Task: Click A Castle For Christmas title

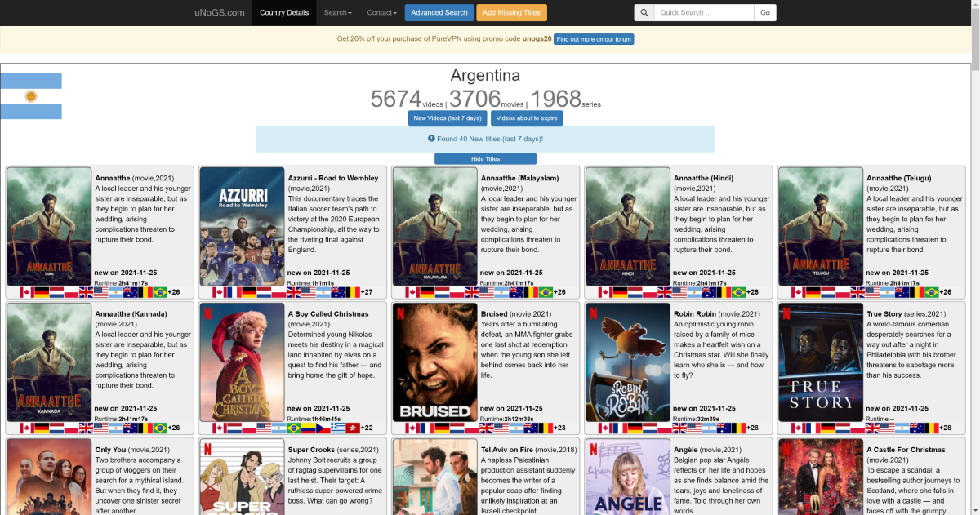Action: 906,450
